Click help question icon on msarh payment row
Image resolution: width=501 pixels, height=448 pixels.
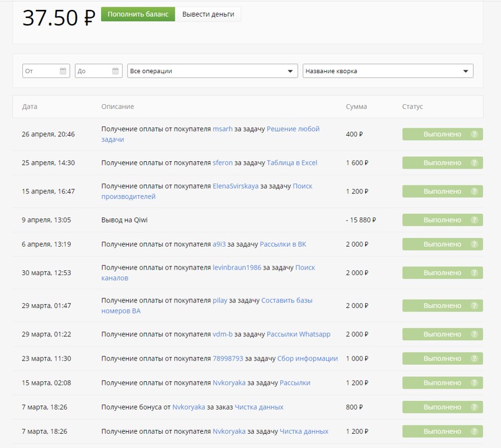[x=474, y=134]
